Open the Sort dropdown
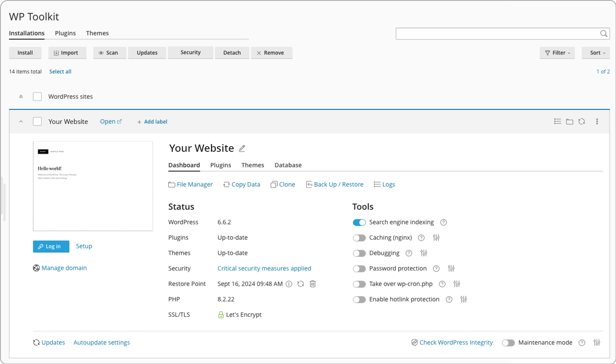Image resolution: width=616 pixels, height=364 pixels. [596, 53]
